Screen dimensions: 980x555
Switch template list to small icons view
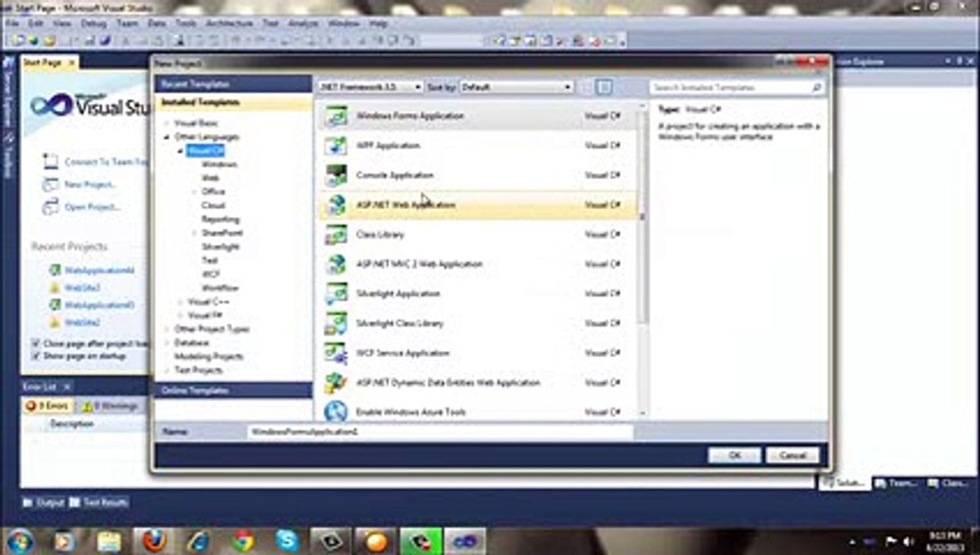tap(588, 87)
